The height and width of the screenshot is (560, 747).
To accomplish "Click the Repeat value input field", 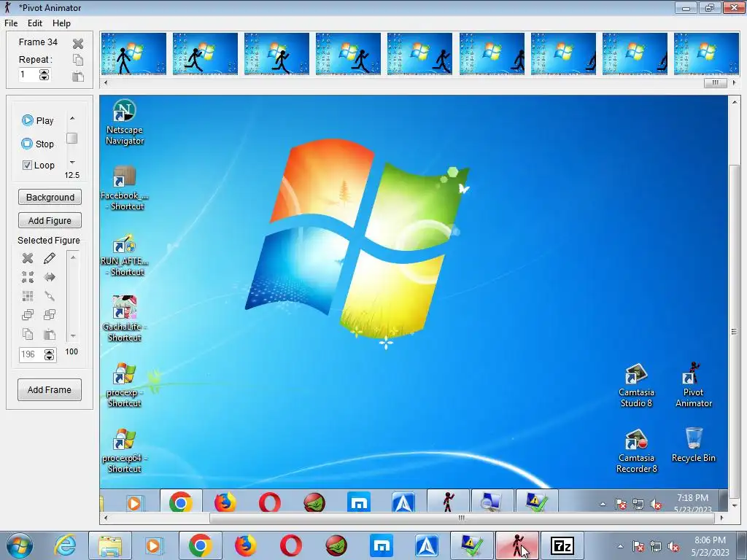I will (28, 75).
